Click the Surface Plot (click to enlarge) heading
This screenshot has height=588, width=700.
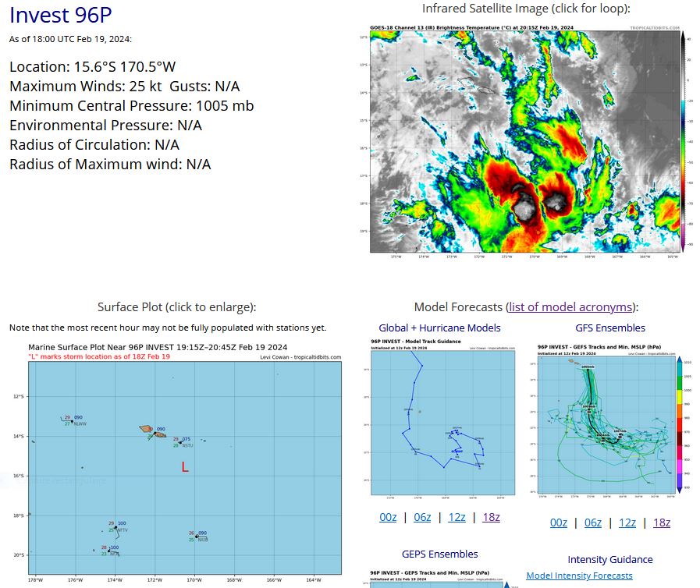coord(177,307)
